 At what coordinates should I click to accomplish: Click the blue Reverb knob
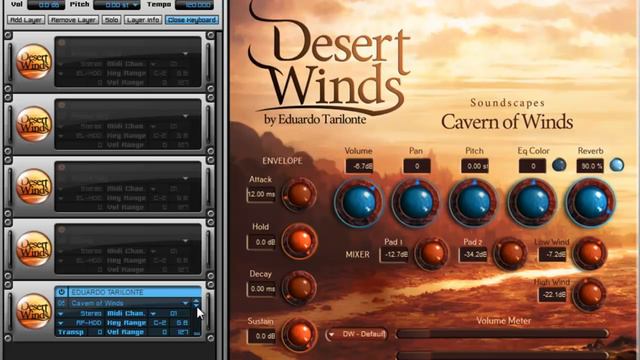click(x=590, y=202)
